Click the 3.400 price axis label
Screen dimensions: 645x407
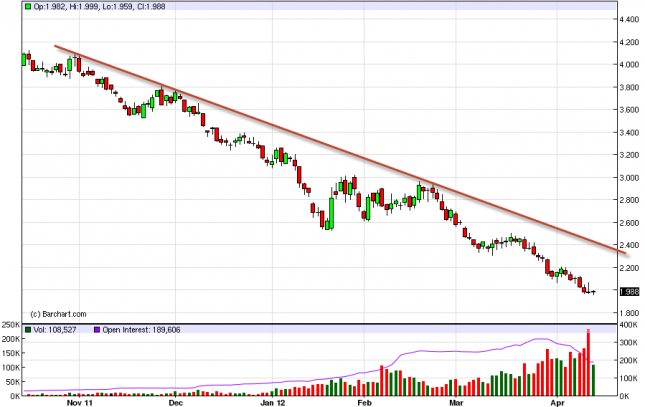point(629,133)
